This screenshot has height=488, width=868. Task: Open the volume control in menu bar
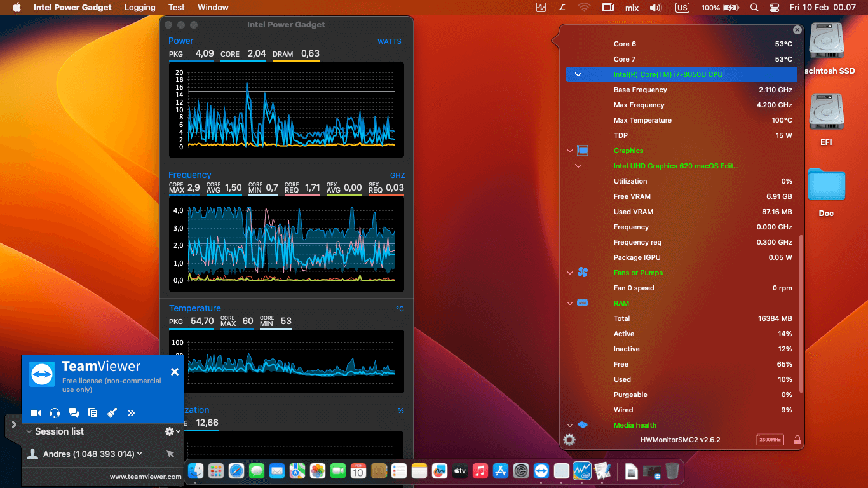coord(656,8)
